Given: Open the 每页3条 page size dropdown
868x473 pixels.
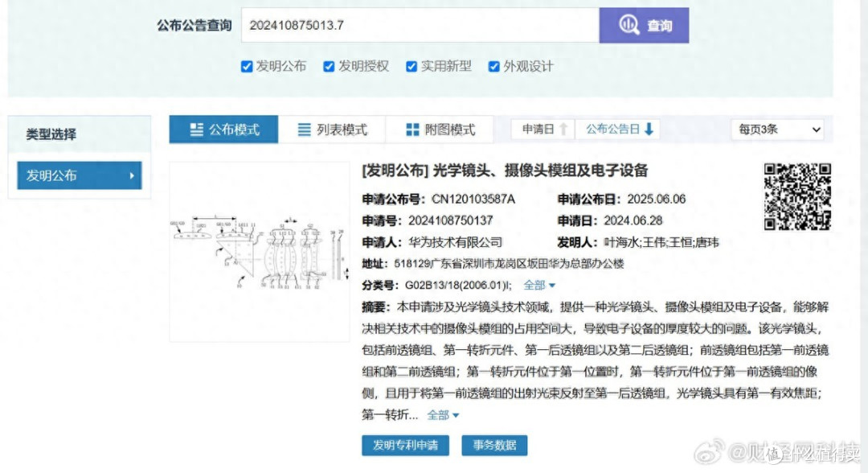Looking at the screenshot, I should pos(777,130).
